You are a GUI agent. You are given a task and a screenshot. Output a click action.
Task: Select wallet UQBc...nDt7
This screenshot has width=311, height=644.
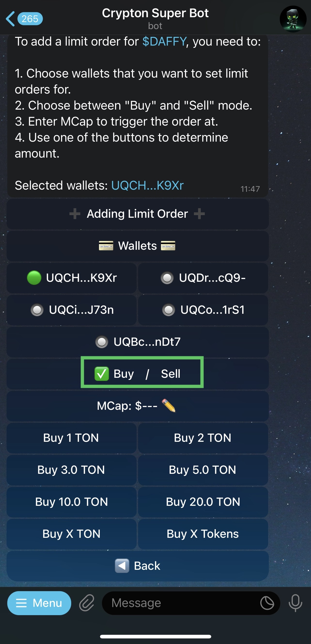coord(137,342)
